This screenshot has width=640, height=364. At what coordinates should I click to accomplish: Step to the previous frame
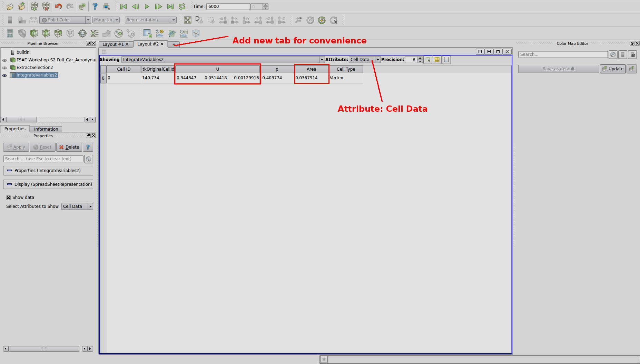[135, 7]
